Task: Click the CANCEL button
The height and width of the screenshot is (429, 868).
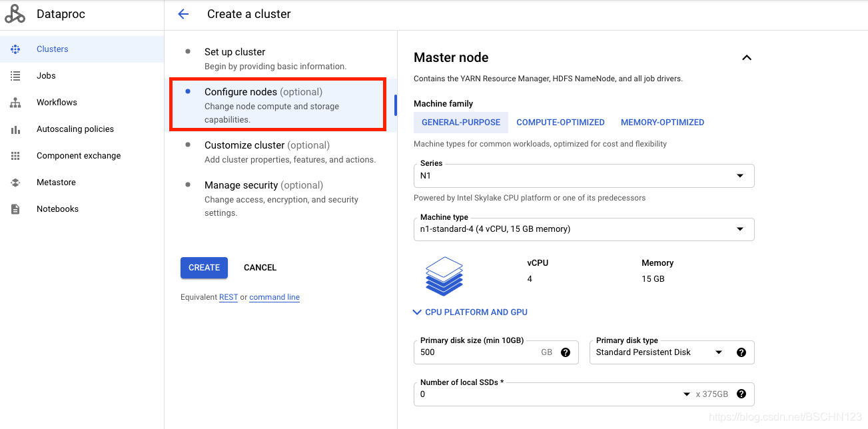Action: point(260,268)
